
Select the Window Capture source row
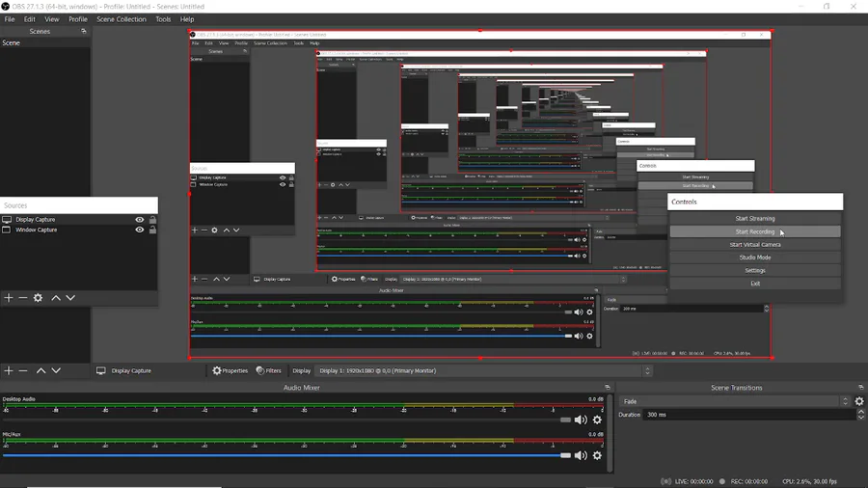pyautogui.click(x=79, y=230)
